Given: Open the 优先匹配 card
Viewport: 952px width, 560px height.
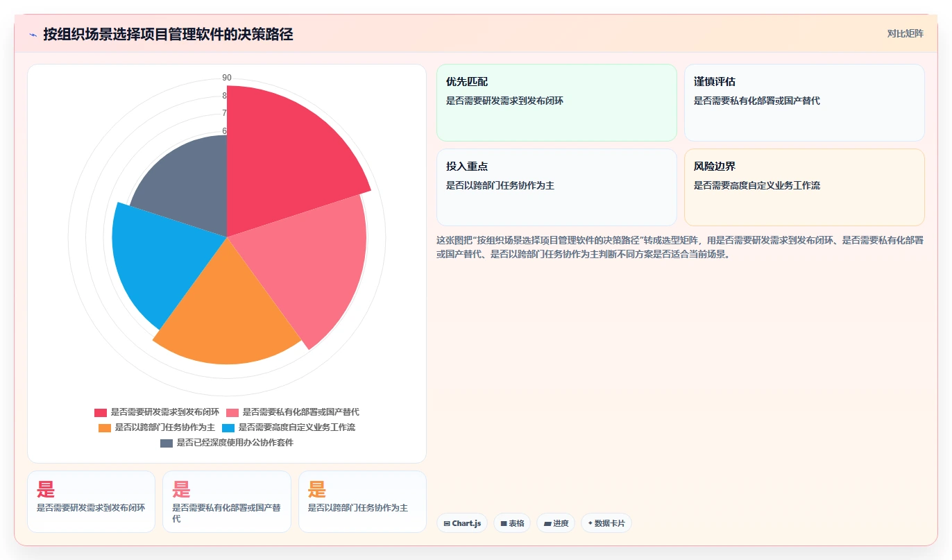Looking at the screenshot, I should point(556,103).
